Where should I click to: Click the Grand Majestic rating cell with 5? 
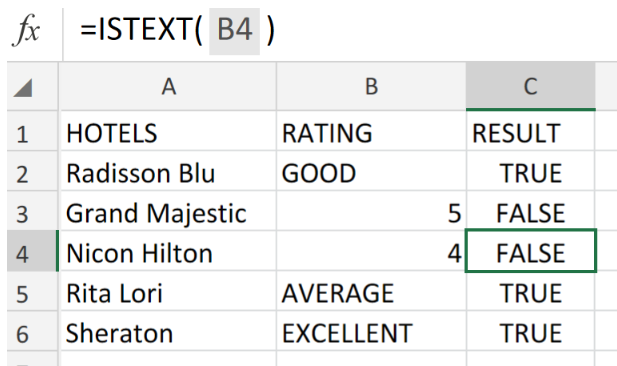(371, 211)
